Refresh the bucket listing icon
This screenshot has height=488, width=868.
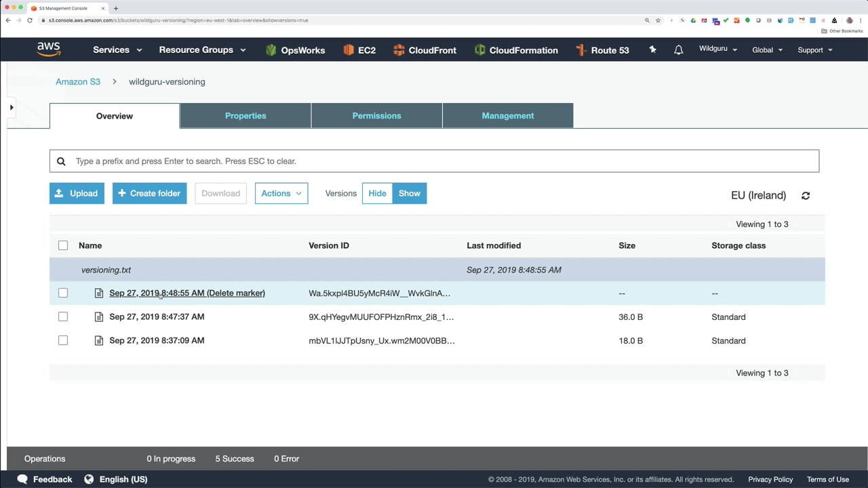click(x=806, y=195)
